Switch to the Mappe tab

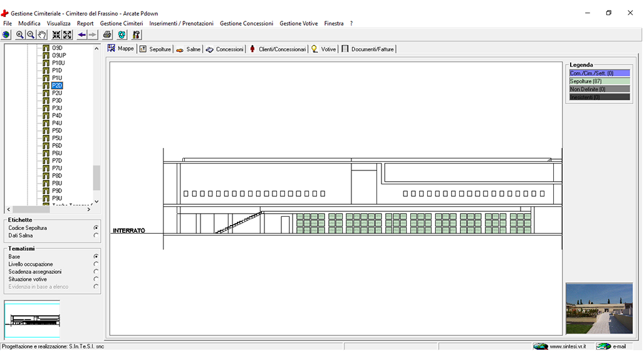[x=121, y=48]
